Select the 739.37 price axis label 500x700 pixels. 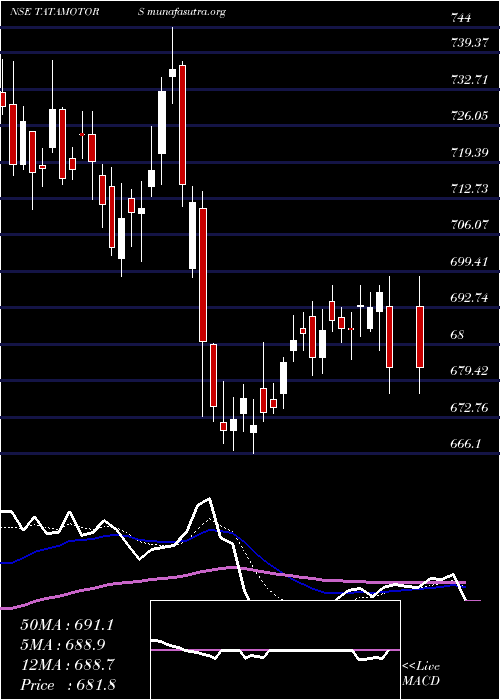click(x=469, y=43)
